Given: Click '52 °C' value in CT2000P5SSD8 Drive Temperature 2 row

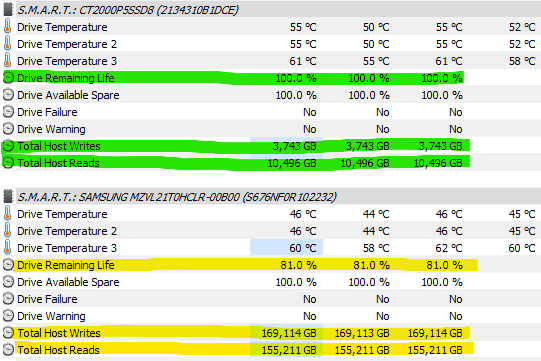Looking at the screenshot, I should 522,44.
